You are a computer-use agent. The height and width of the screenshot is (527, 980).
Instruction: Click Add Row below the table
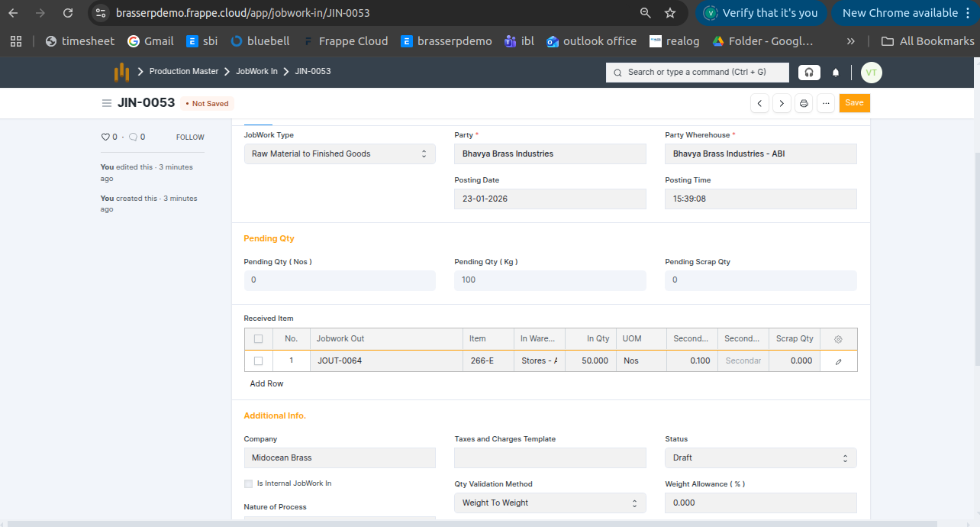[x=266, y=383]
